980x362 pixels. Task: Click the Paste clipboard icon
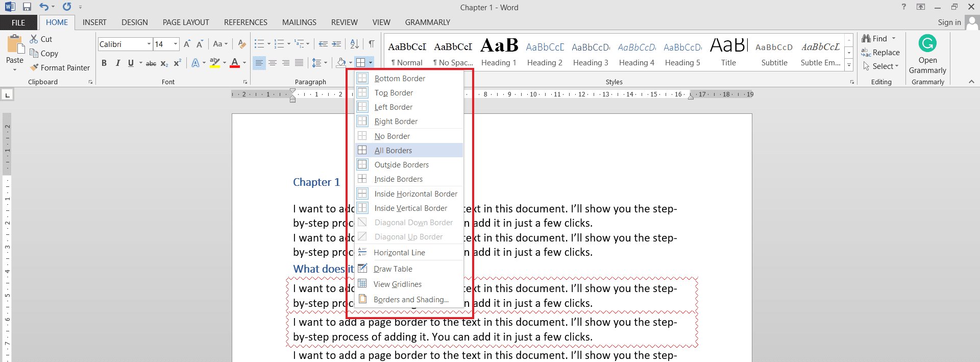click(15, 44)
